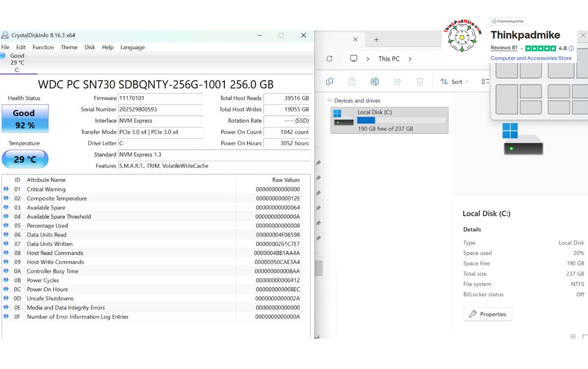Click the Interface field NVM Express

tap(160, 121)
